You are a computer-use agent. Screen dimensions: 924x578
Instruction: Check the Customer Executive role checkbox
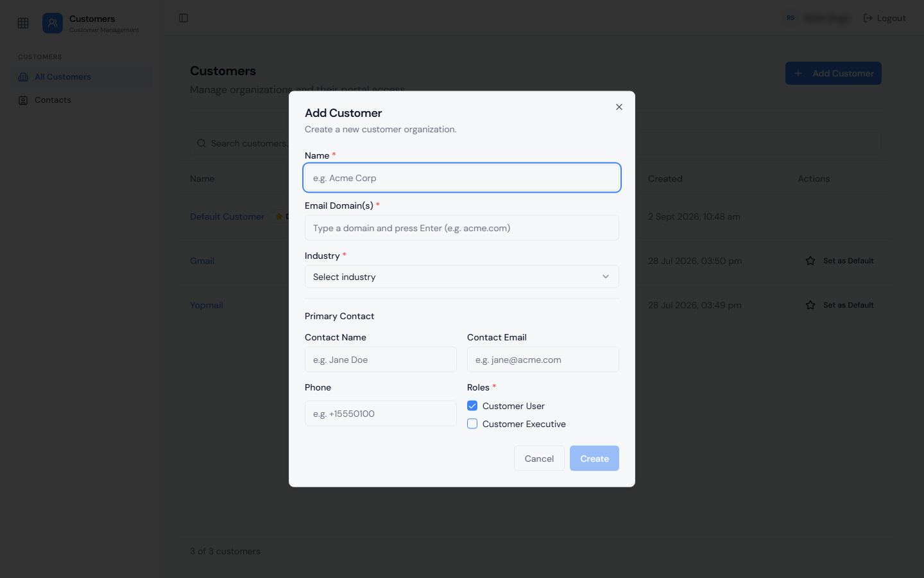[x=472, y=424]
